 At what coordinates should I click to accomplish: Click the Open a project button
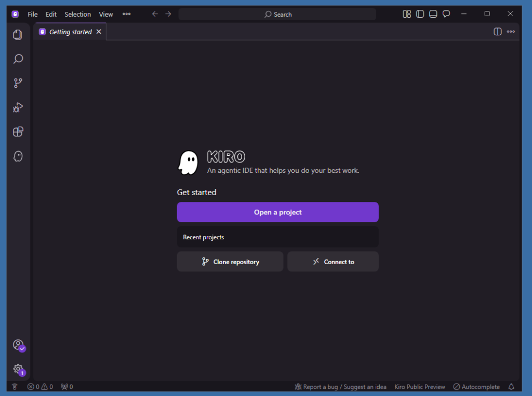277,212
